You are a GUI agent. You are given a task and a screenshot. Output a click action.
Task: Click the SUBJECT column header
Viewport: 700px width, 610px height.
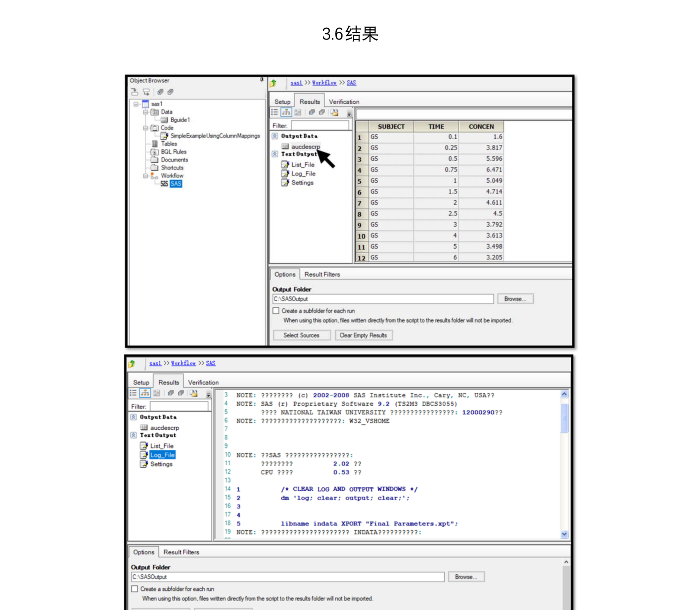tap(391, 126)
